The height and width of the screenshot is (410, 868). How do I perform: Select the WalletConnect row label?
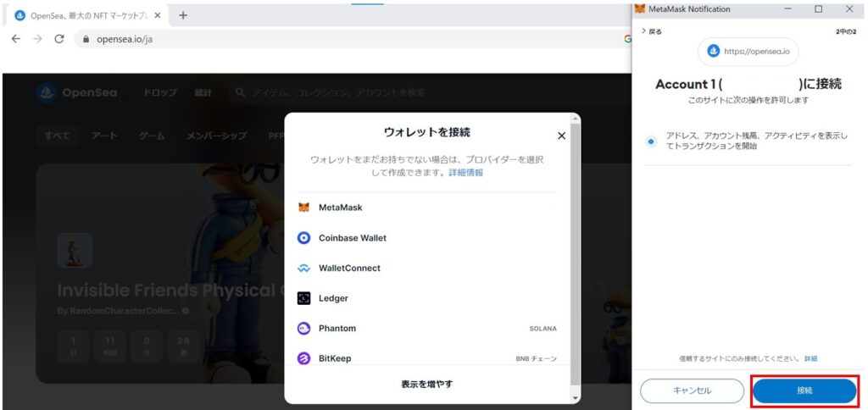click(349, 269)
